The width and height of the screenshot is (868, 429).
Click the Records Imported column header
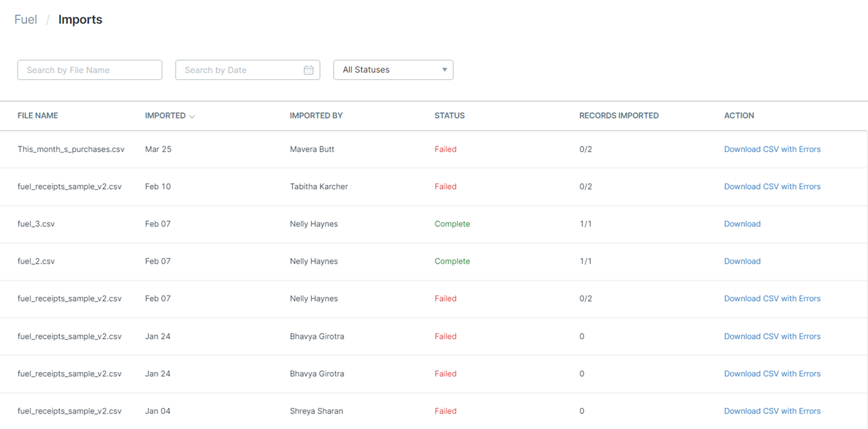click(x=618, y=116)
